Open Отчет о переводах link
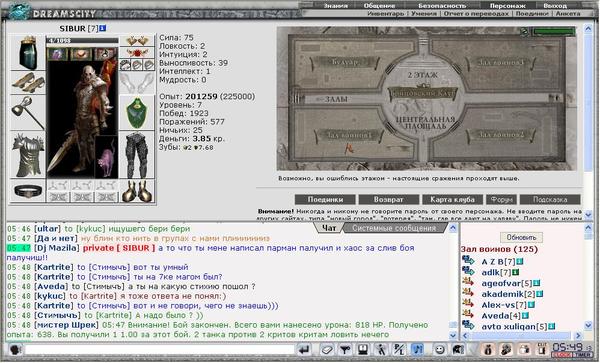 tap(476, 13)
